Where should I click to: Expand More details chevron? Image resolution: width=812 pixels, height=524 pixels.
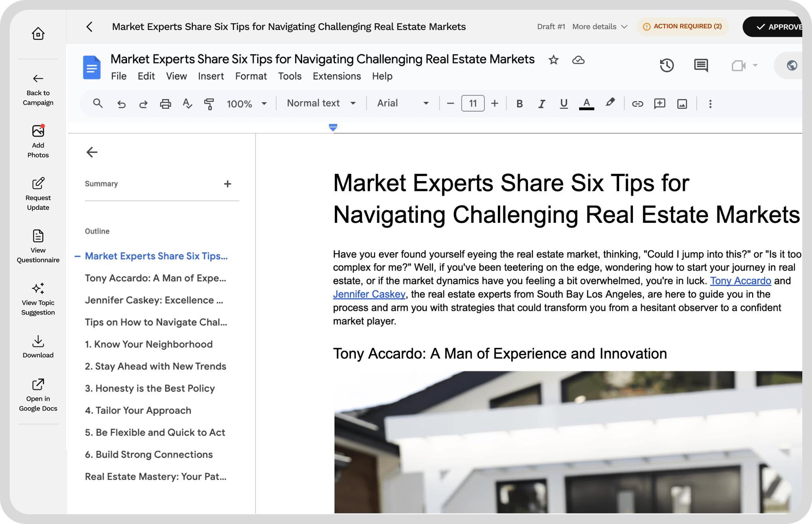(624, 27)
